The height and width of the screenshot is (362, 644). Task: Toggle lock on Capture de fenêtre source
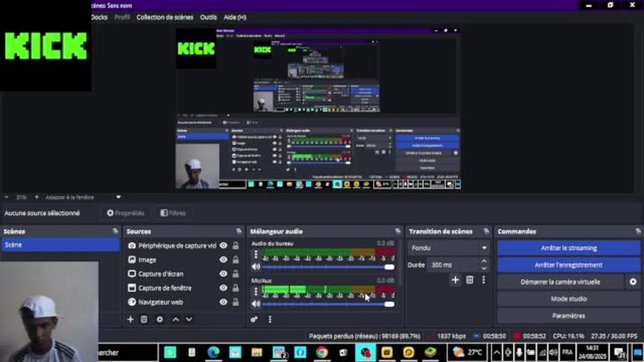pyautogui.click(x=235, y=288)
